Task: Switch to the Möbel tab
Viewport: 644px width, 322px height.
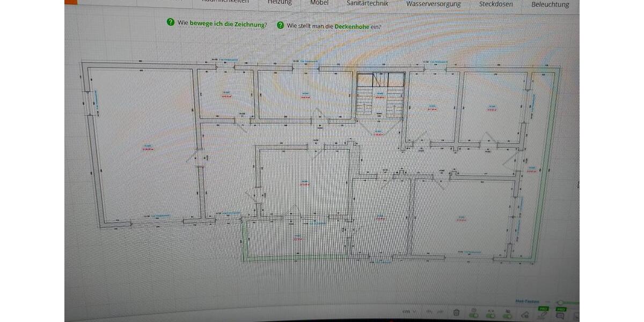Action: (x=319, y=3)
